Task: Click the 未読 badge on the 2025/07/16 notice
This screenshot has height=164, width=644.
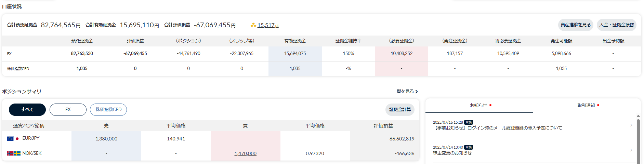Action: (x=469, y=122)
